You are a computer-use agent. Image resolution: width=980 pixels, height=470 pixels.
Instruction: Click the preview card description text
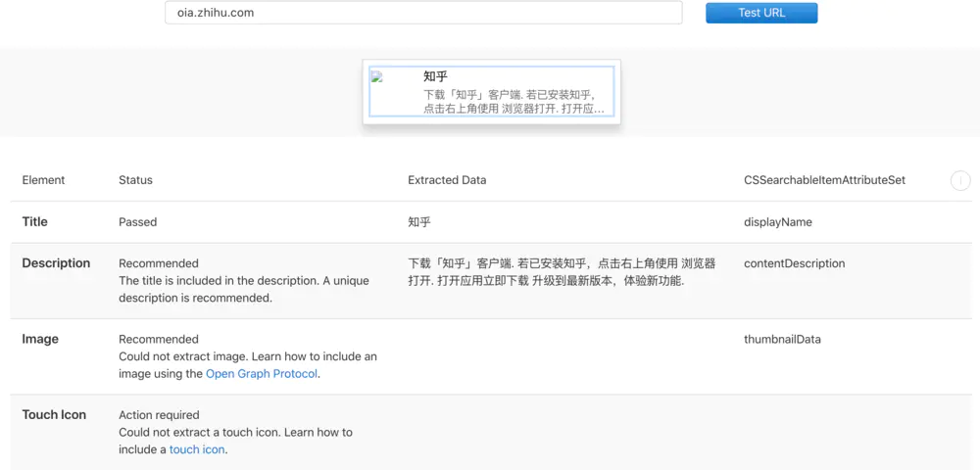(514, 102)
